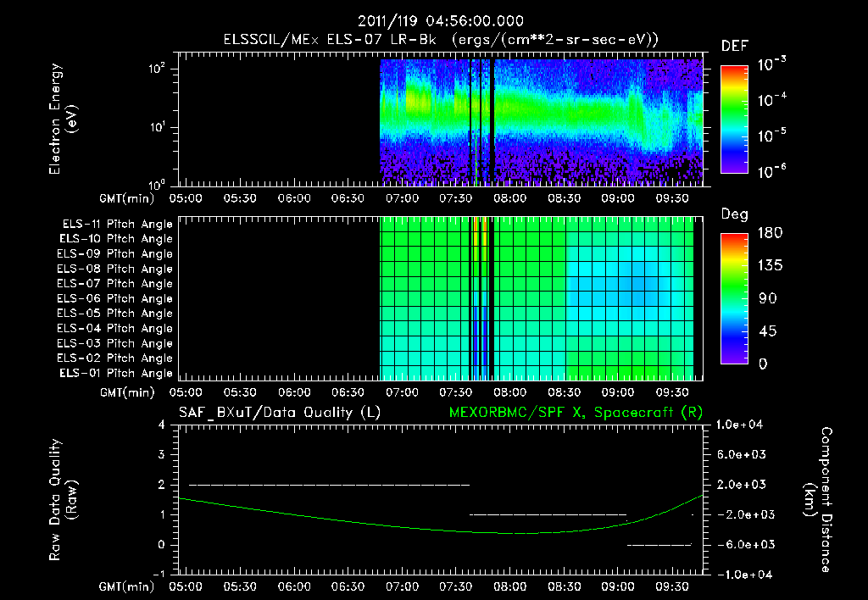Select the plot timestamp 2011/119 04:56:00.000
Viewport: 868px width, 600px height.
pyautogui.click(x=440, y=21)
